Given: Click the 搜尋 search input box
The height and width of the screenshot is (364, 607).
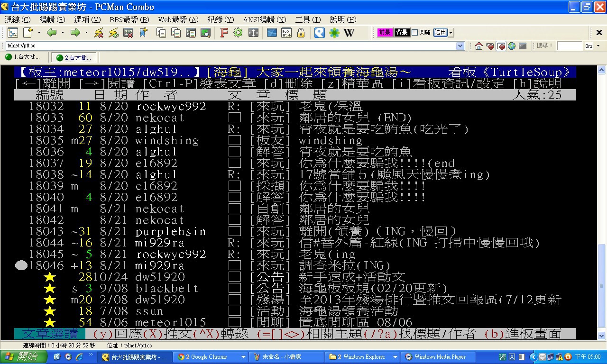Looking at the screenshot, I should (570, 46).
